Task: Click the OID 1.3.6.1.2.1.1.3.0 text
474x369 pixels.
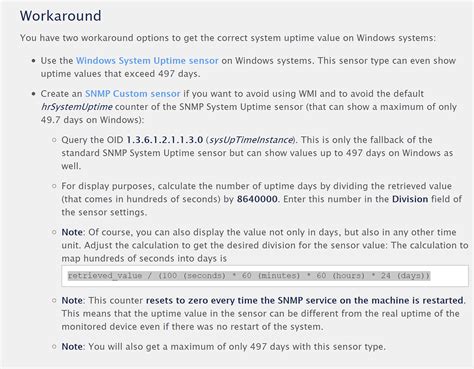Action: (x=165, y=140)
